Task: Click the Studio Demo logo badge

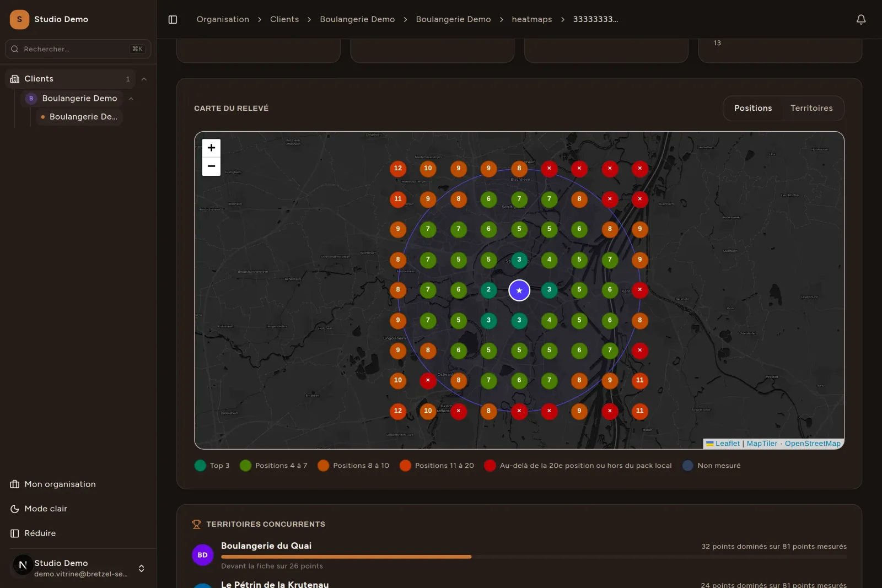Action: (x=19, y=19)
